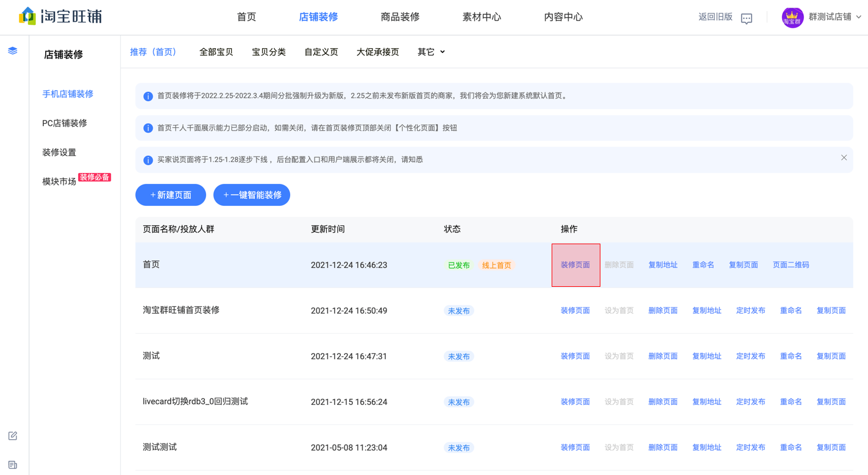Click the page name livecard切换rdb3_0回归测试

(195, 401)
